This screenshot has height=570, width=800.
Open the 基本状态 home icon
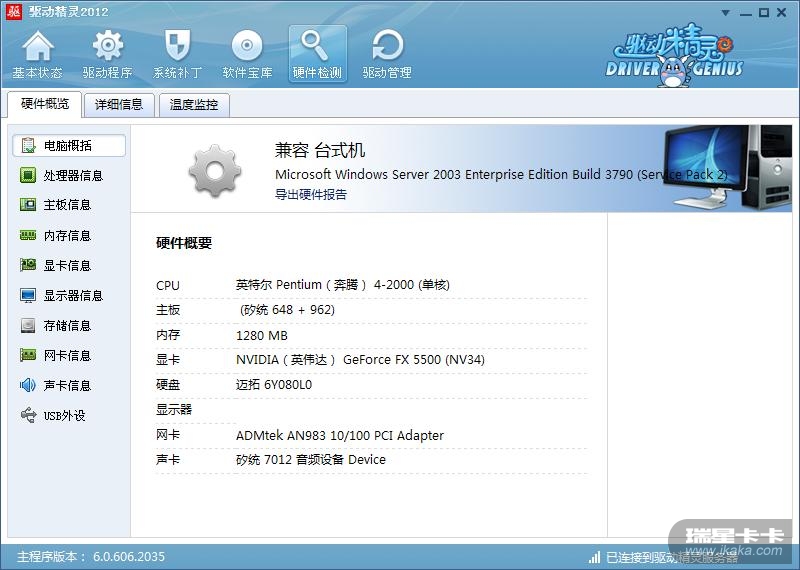[x=38, y=46]
